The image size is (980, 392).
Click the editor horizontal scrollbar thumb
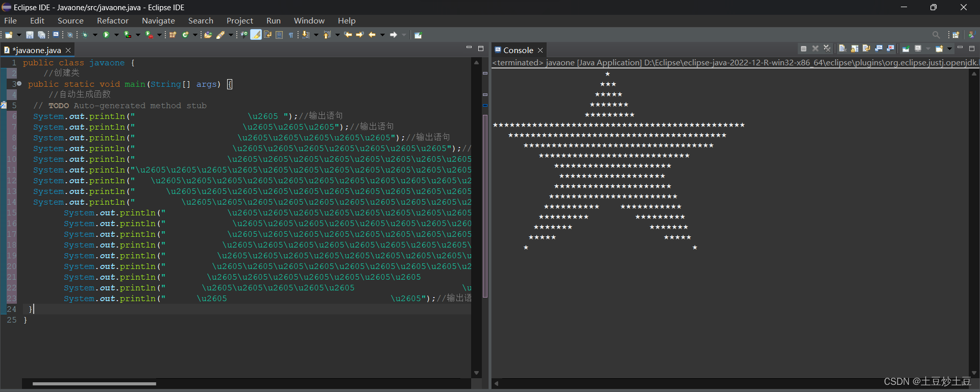coord(94,383)
